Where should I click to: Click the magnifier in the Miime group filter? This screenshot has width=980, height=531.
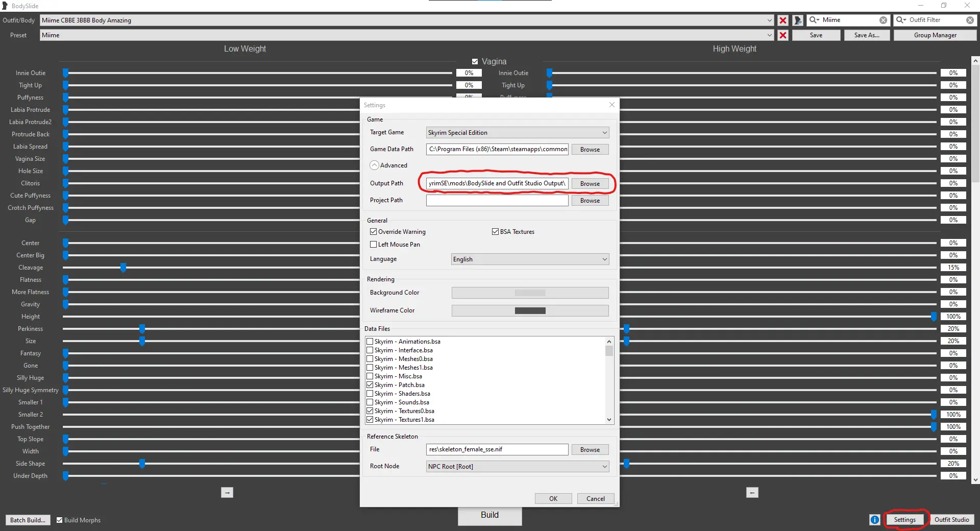tap(814, 20)
